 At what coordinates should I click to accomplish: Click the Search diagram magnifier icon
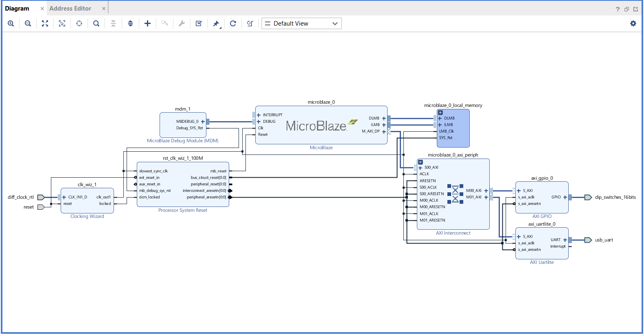pyautogui.click(x=96, y=24)
